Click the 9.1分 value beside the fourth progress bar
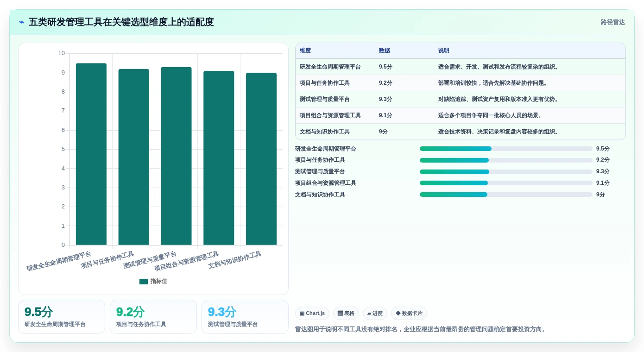The width and height of the screenshot is (644, 352). [603, 183]
